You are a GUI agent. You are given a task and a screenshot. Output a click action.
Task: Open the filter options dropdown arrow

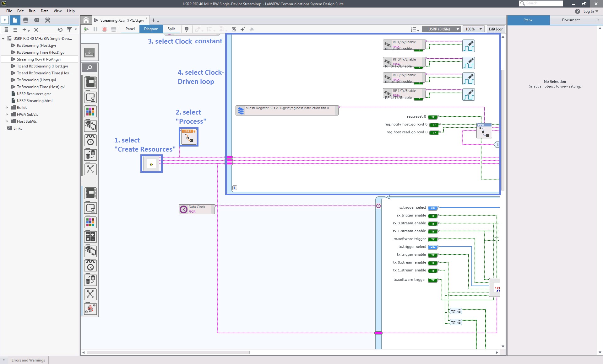point(76,29)
